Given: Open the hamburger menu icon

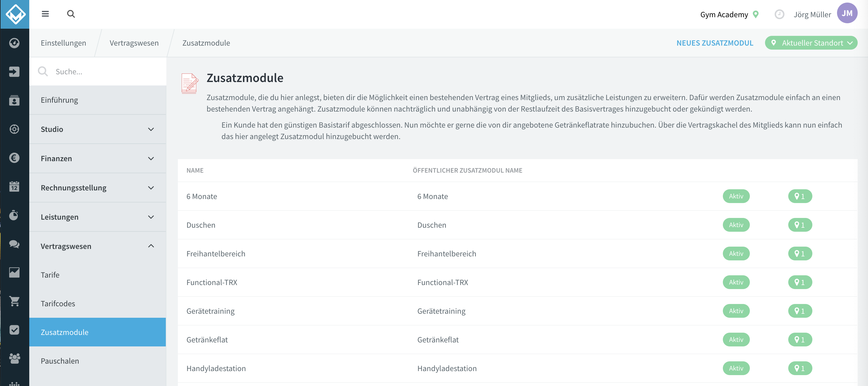Looking at the screenshot, I should click(x=45, y=14).
